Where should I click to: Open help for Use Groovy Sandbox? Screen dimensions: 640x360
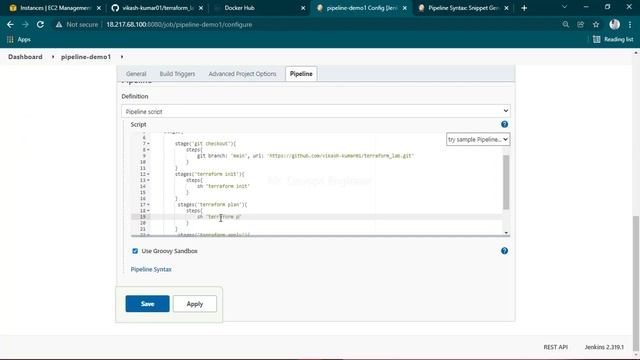504,251
